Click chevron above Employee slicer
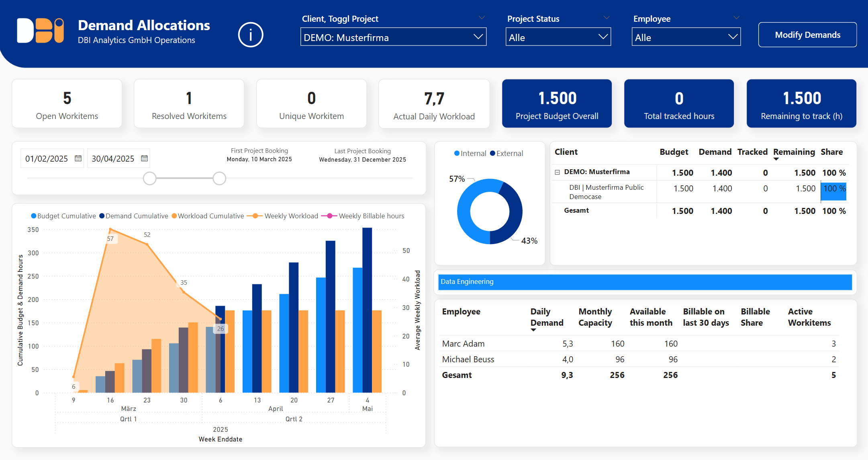 point(736,18)
